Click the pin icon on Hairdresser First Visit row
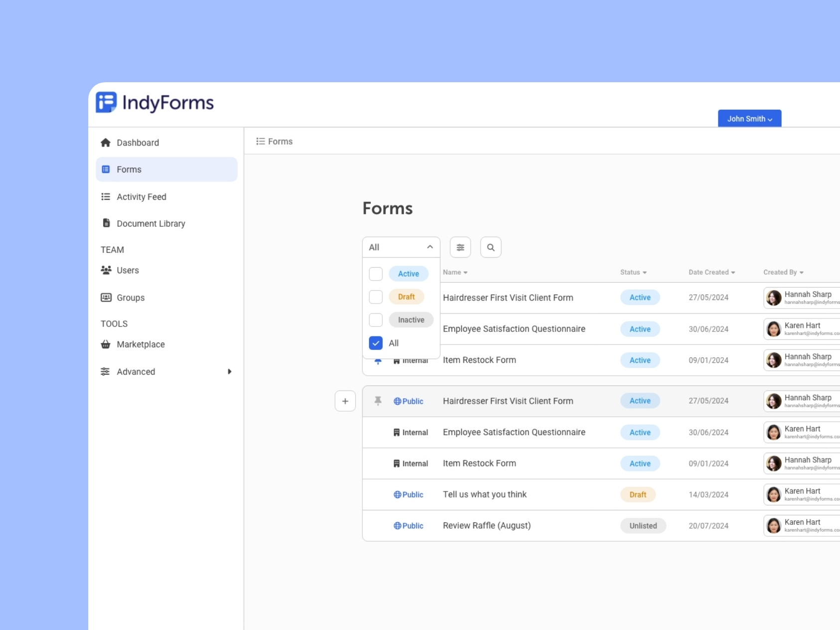Screen dimensions: 840x630 click(378, 401)
